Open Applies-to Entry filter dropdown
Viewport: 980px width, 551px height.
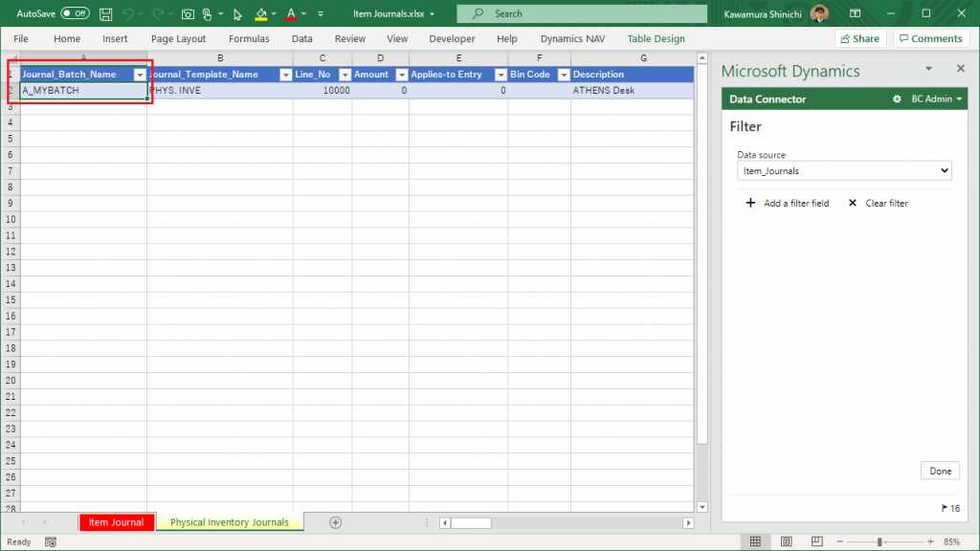click(x=501, y=75)
